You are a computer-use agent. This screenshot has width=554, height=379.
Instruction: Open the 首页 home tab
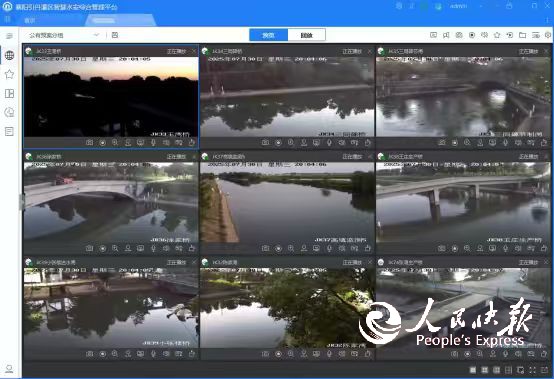(x=30, y=20)
